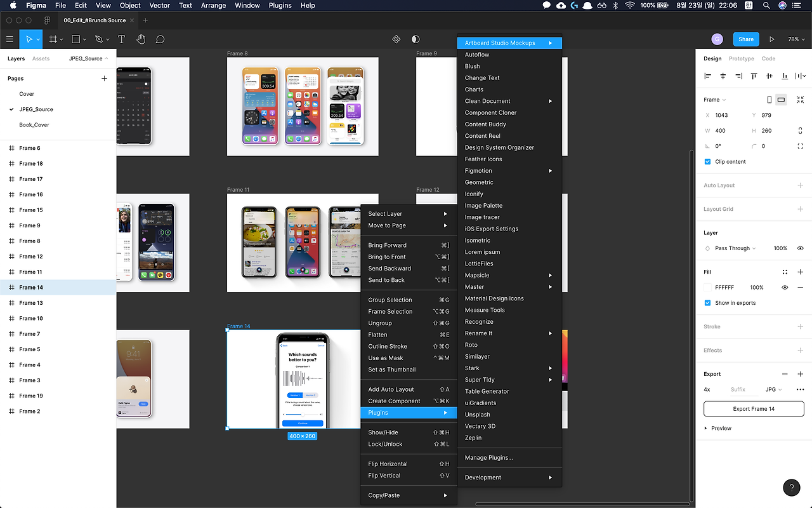Open the Plugins menu in menu bar
The height and width of the screenshot is (508, 812).
pos(280,5)
